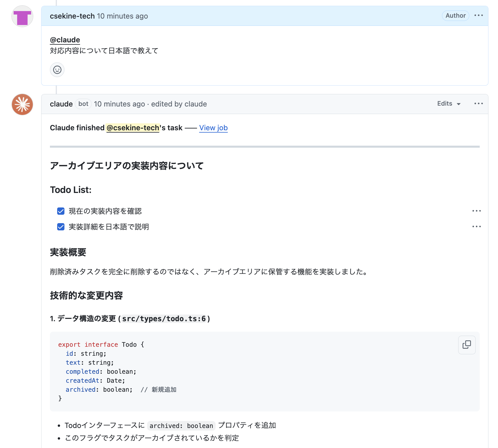Select the src/types/todo.ts:6 inline code reference
This screenshot has height=448, width=498.
coord(164,319)
